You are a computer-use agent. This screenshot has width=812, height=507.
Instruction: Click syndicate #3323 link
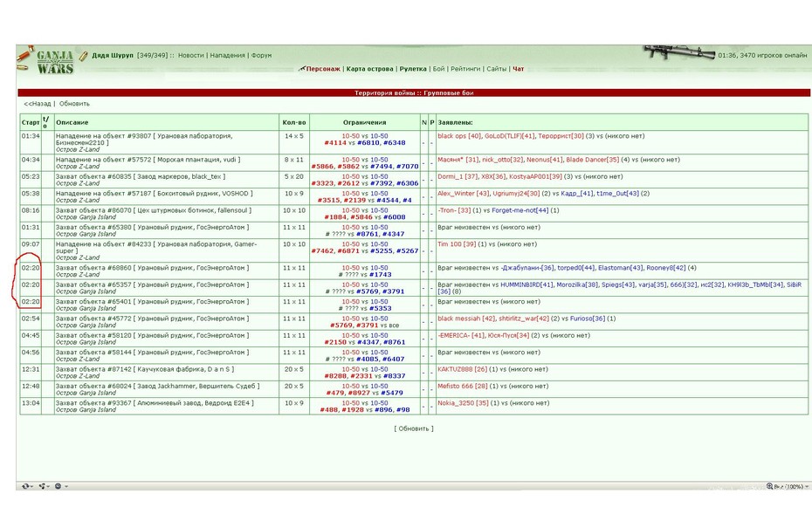(321, 183)
